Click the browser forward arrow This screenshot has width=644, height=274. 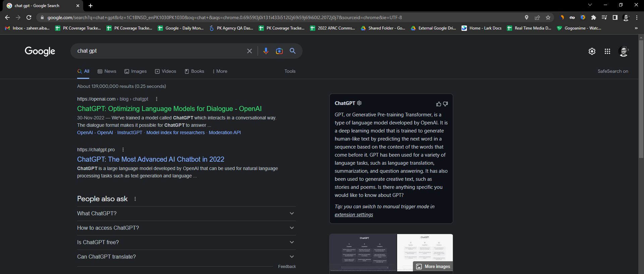[18, 17]
